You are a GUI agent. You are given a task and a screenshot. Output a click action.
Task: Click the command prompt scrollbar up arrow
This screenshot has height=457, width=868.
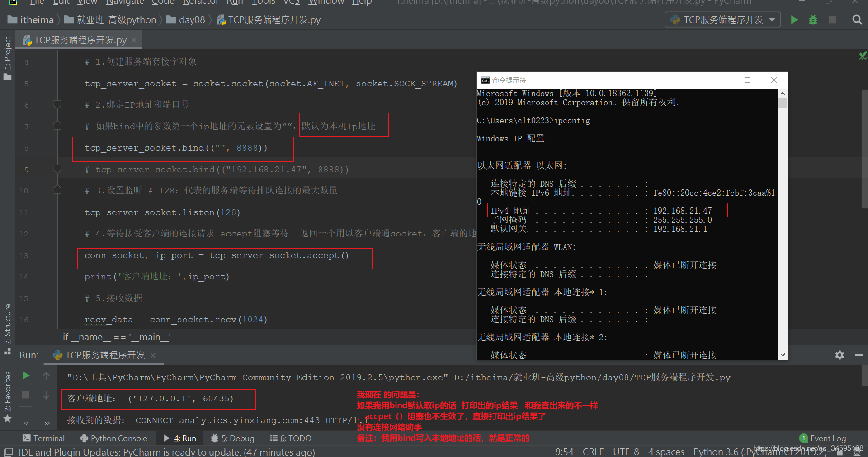[783, 93]
